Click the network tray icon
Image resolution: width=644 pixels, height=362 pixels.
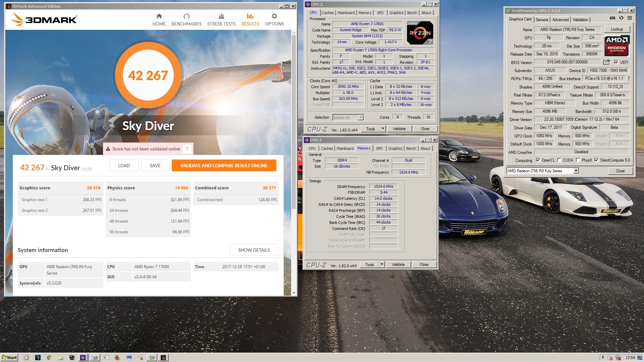coord(618,358)
